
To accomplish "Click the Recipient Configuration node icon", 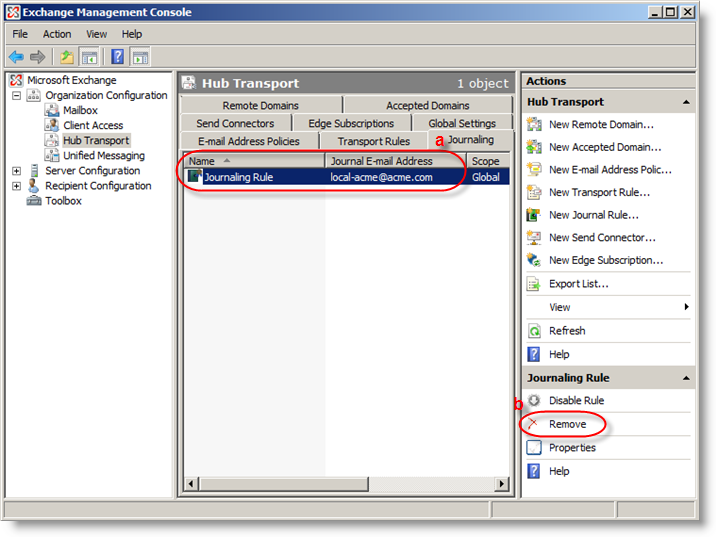I will click(x=33, y=186).
